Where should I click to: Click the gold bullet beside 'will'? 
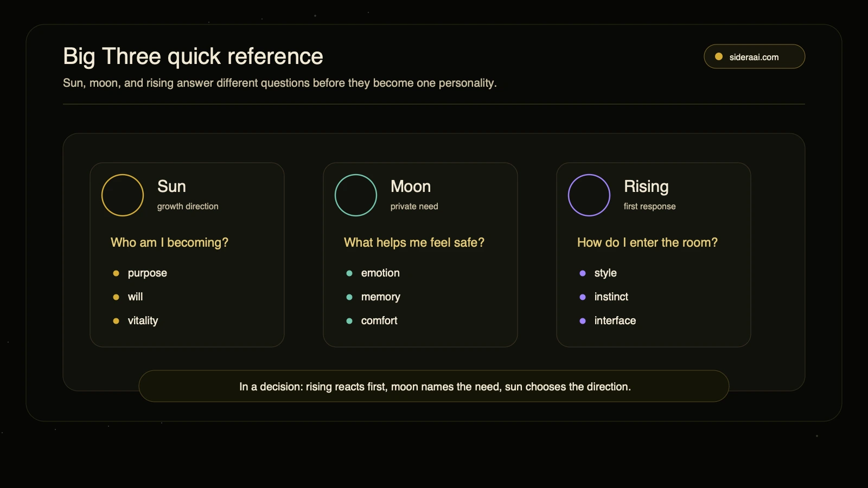click(116, 297)
